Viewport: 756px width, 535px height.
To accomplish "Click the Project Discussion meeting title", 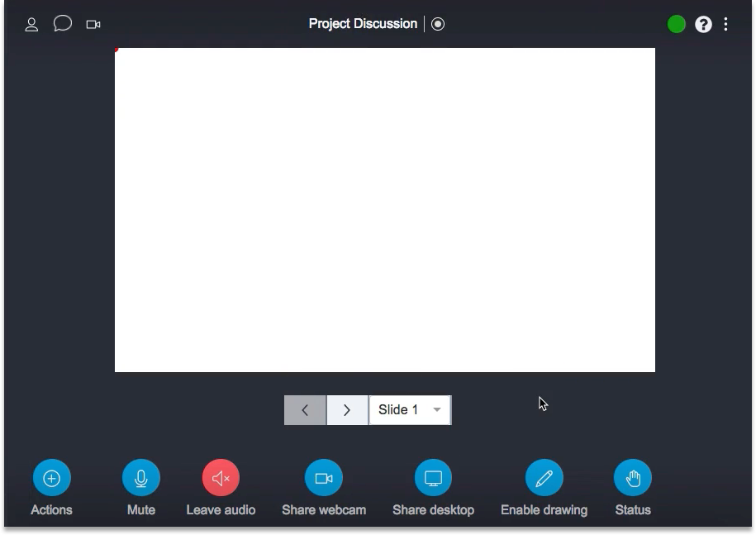I will (363, 24).
